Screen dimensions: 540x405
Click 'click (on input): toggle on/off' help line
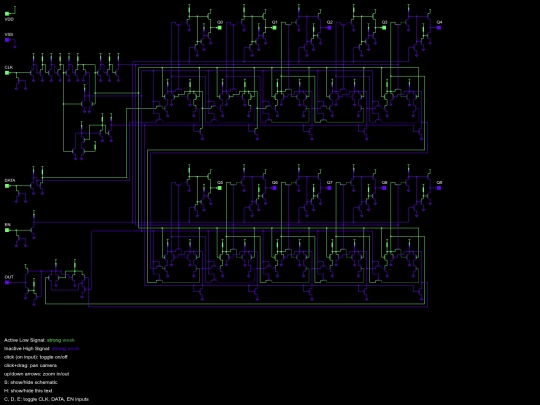pyautogui.click(x=36, y=357)
